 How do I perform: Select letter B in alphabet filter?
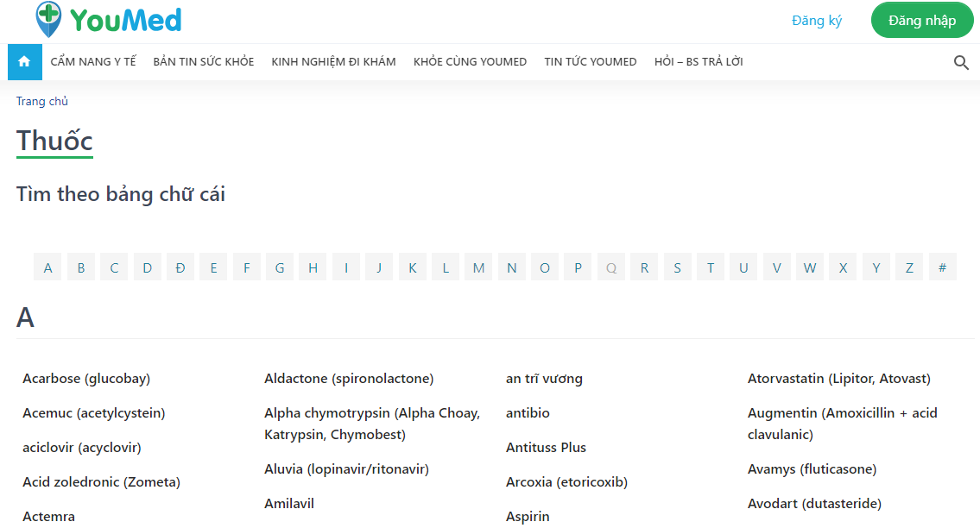[80, 267]
